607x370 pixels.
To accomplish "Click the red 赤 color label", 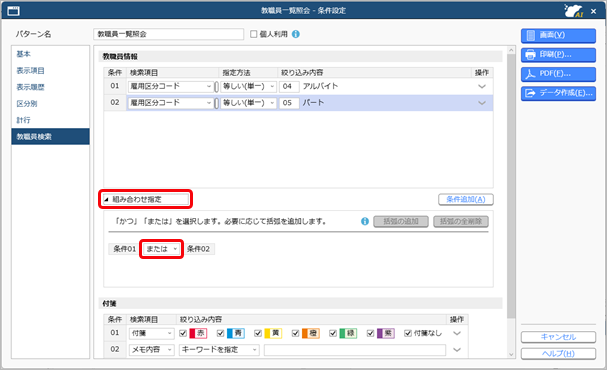I will click(x=198, y=333).
